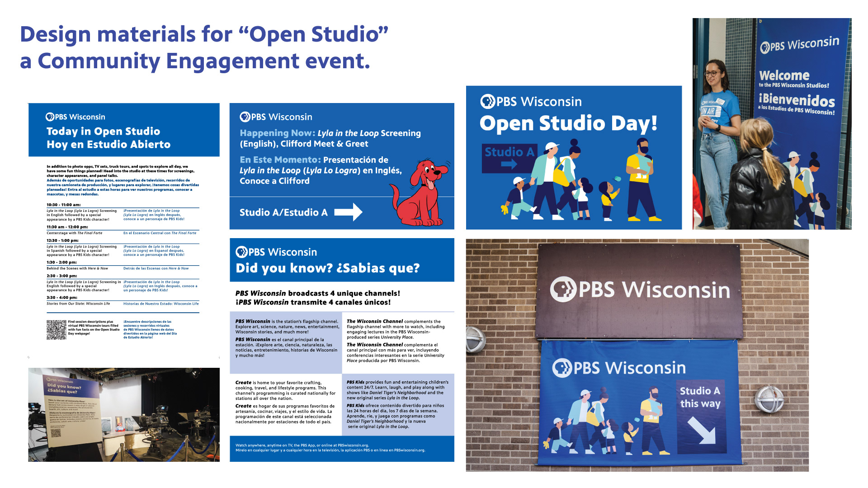
Task: Click the PBS head logo on the dark outdoor sign
Action: 563,289
